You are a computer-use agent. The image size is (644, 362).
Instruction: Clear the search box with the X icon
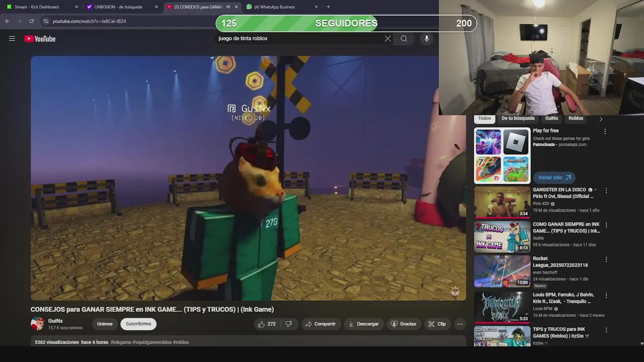[387, 39]
